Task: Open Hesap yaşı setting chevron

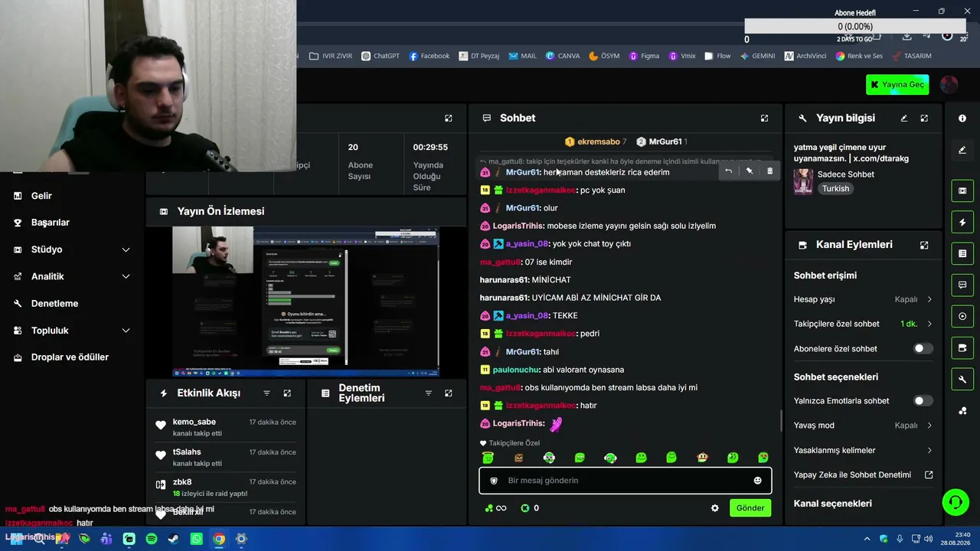Action: click(929, 299)
